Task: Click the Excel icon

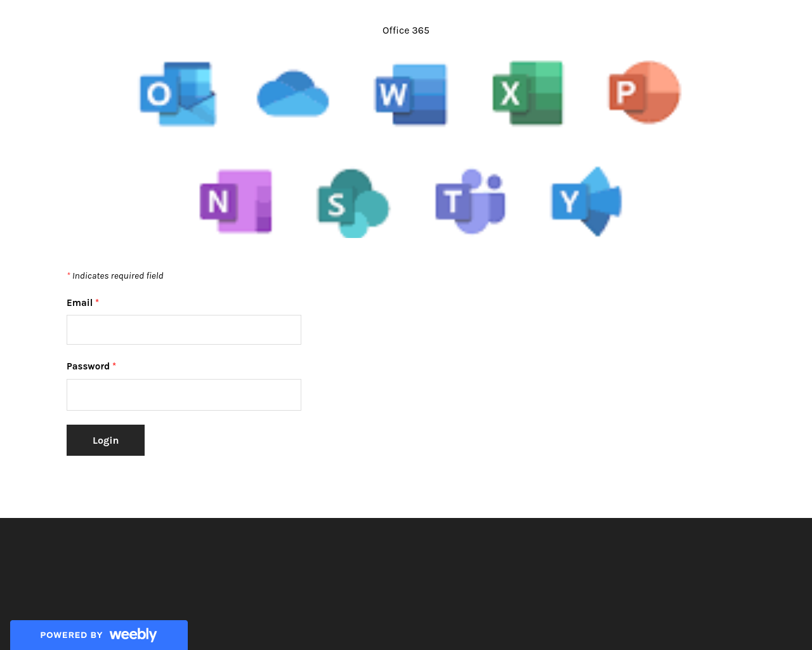Action: (x=528, y=93)
